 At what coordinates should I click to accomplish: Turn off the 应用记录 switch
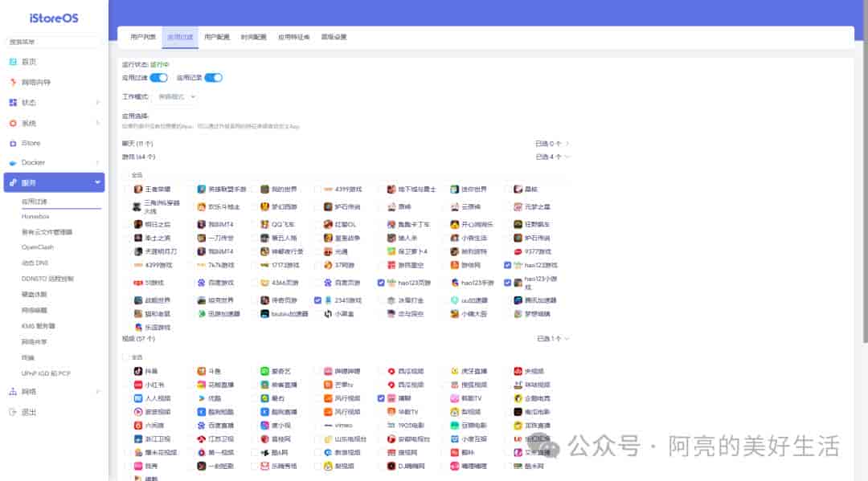[x=213, y=78]
